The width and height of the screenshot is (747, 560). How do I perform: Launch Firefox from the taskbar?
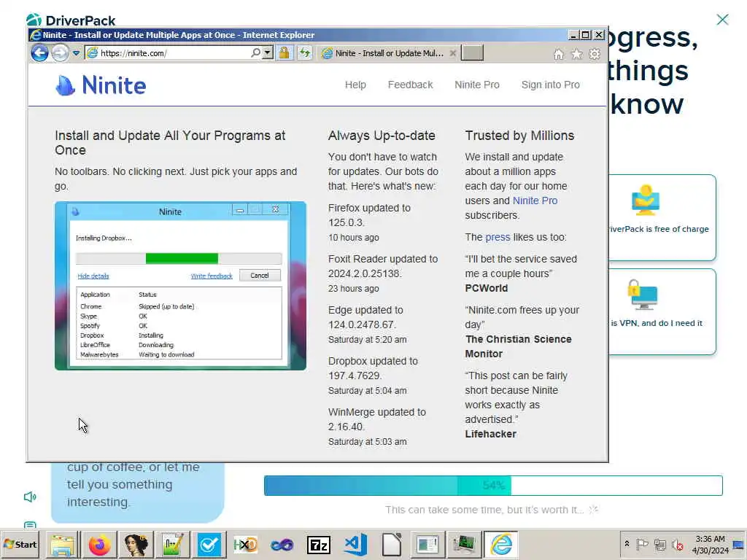99,544
